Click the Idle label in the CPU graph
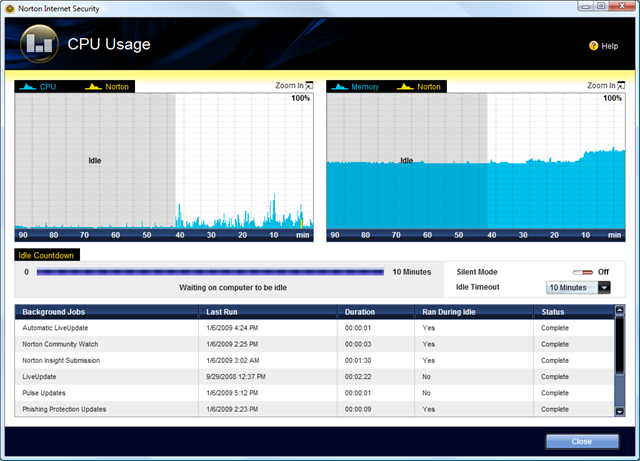640x461 pixels. (95, 160)
